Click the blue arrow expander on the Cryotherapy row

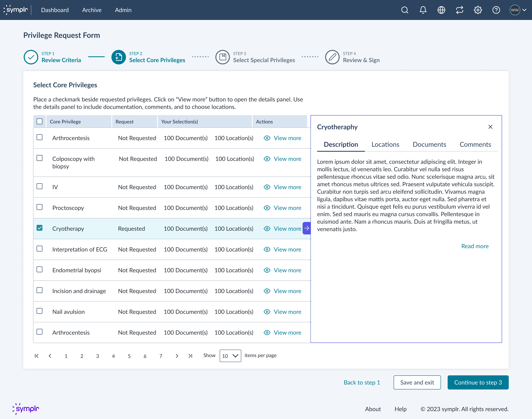coord(307,228)
